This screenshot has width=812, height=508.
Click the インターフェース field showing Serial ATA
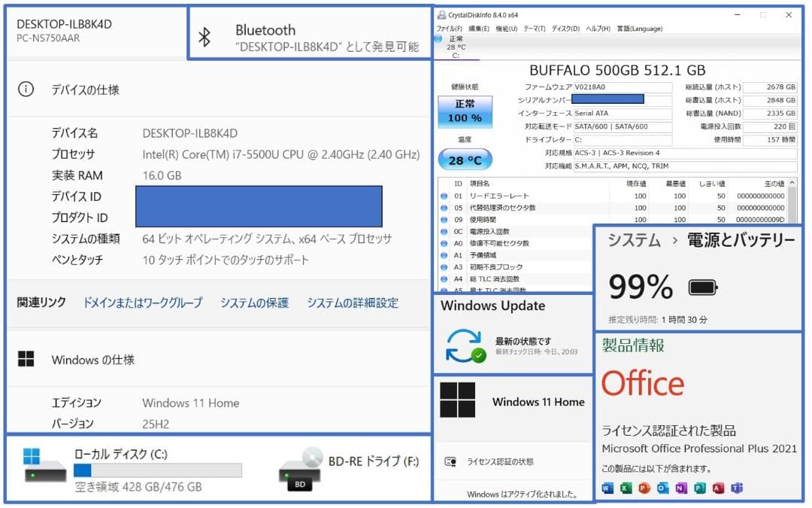(623, 114)
